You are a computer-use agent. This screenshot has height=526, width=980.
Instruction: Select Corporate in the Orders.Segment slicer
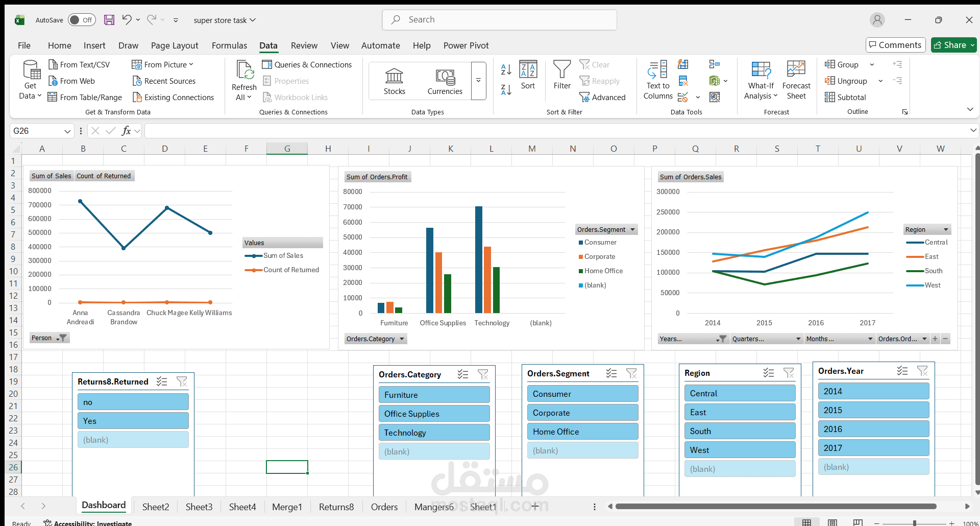pyautogui.click(x=582, y=413)
